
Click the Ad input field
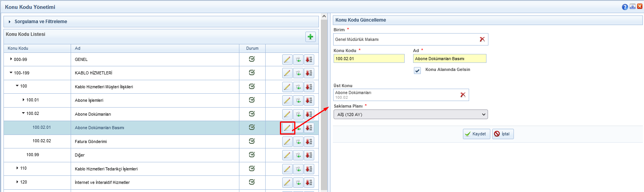[450, 59]
